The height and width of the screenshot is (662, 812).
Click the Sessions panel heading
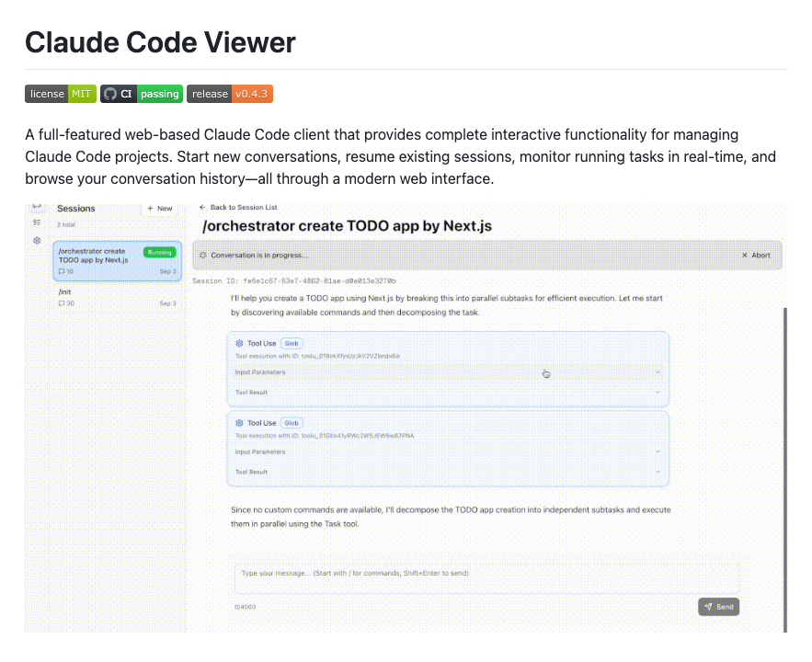pos(76,208)
